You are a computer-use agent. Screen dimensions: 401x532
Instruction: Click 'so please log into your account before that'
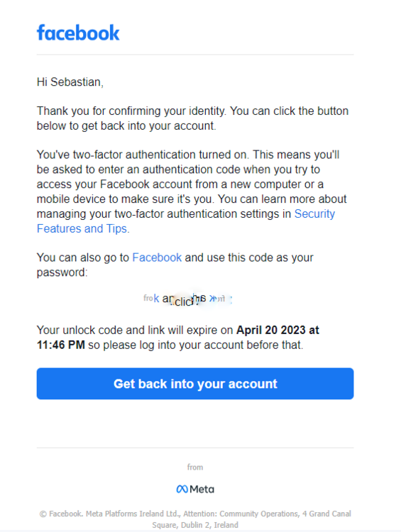(196, 345)
